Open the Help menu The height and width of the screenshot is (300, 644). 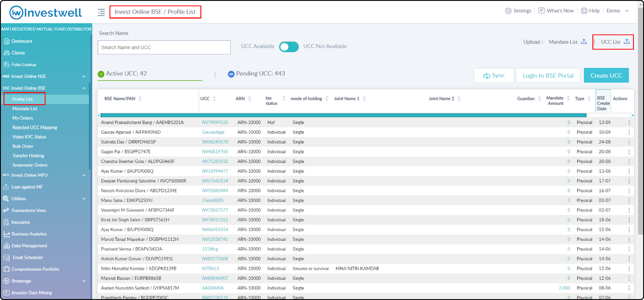click(x=590, y=11)
